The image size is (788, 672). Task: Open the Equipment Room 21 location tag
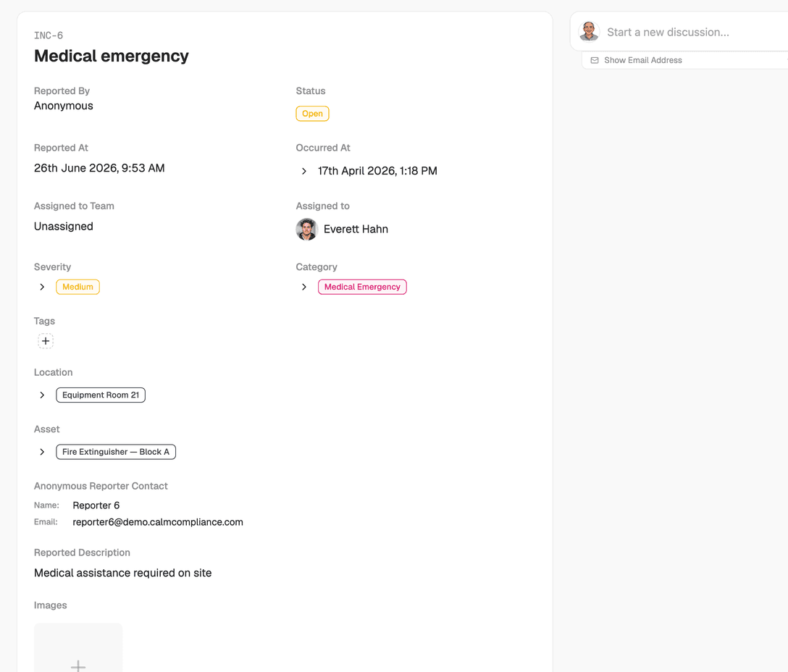click(101, 395)
